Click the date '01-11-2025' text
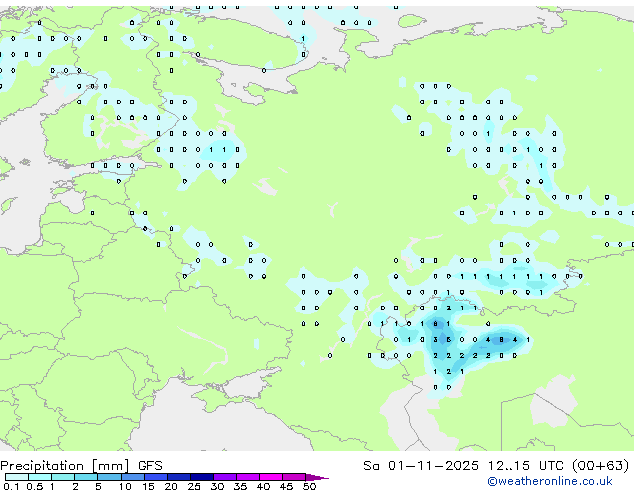Viewport: 634px width, 490px height. (x=433, y=466)
